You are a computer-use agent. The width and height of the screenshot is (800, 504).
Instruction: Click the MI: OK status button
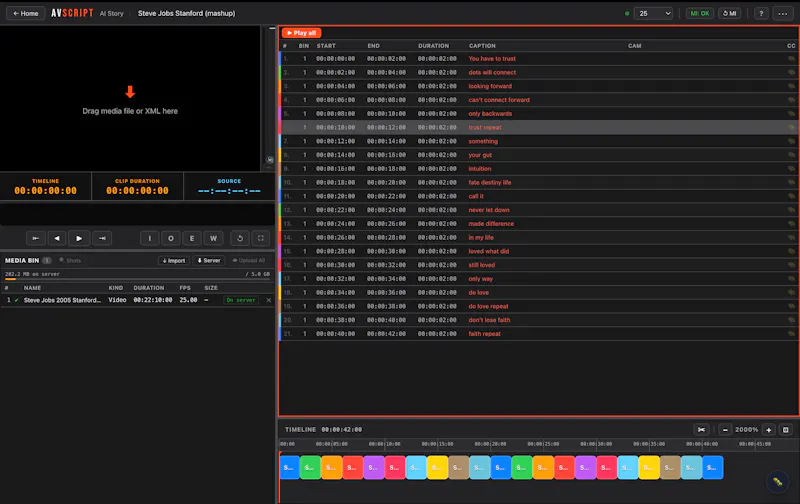coord(699,14)
